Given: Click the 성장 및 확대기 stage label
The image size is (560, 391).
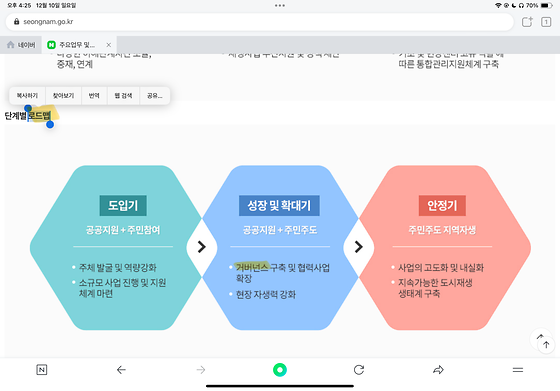Looking at the screenshot, I should [279, 205].
